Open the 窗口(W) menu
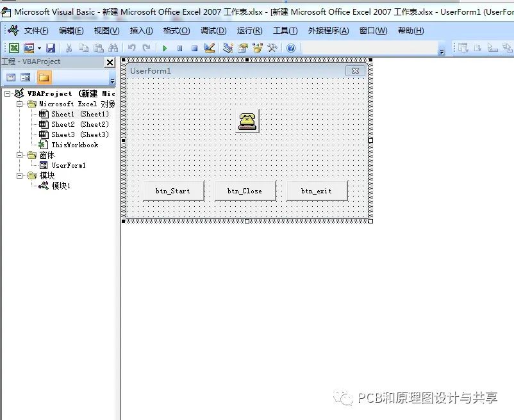Image resolution: width=514 pixels, height=420 pixels. tap(373, 31)
